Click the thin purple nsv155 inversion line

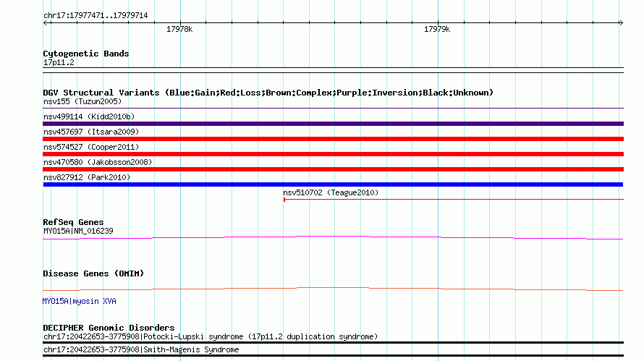[333, 109]
